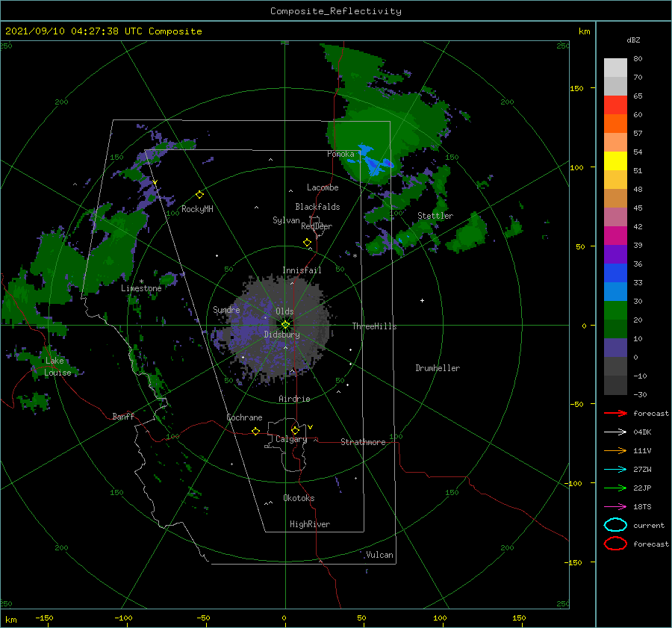Image resolution: width=672 pixels, height=628 pixels.
Task: Click the -150 tick on the bottom axis
Action: pyautogui.click(x=44, y=618)
